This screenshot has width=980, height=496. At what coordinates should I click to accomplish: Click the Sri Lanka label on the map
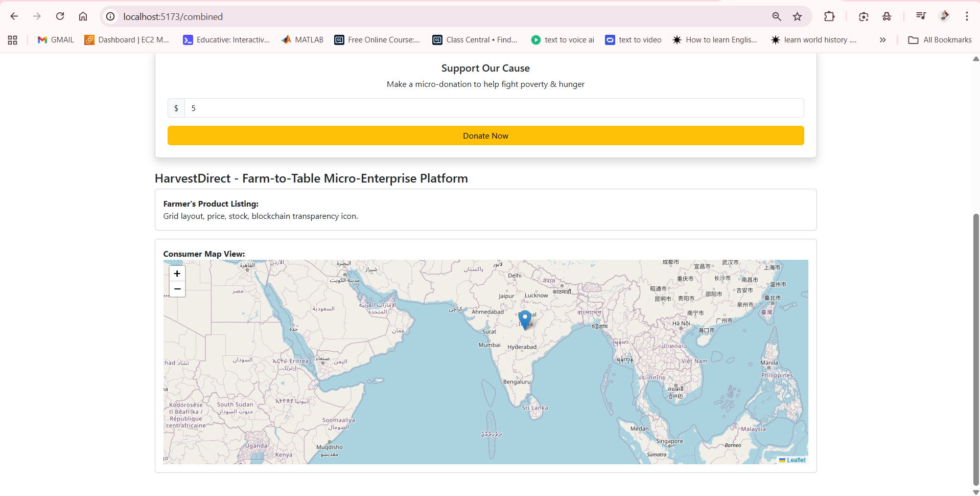(x=535, y=408)
